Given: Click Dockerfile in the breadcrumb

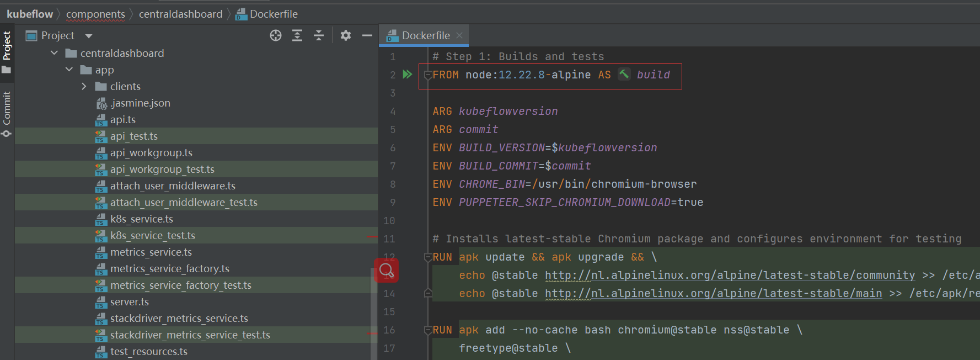Looking at the screenshot, I should coord(267,14).
